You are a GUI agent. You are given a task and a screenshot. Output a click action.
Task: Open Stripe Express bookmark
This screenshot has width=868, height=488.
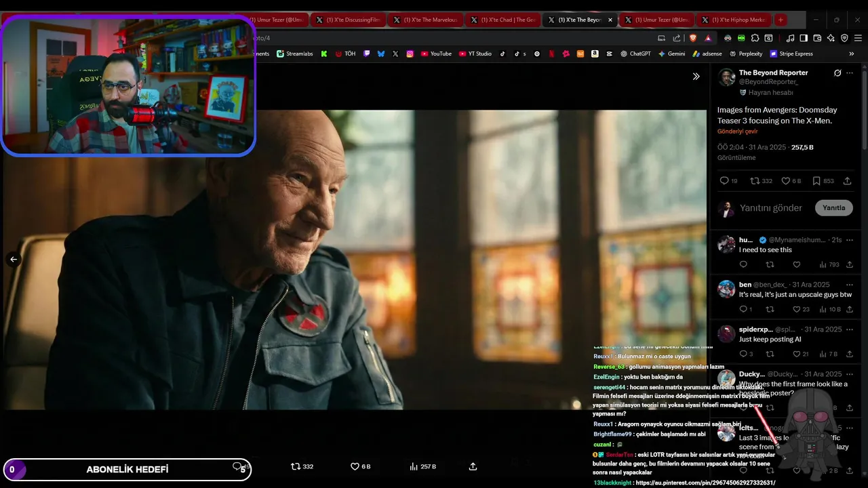(x=791, y=54)
